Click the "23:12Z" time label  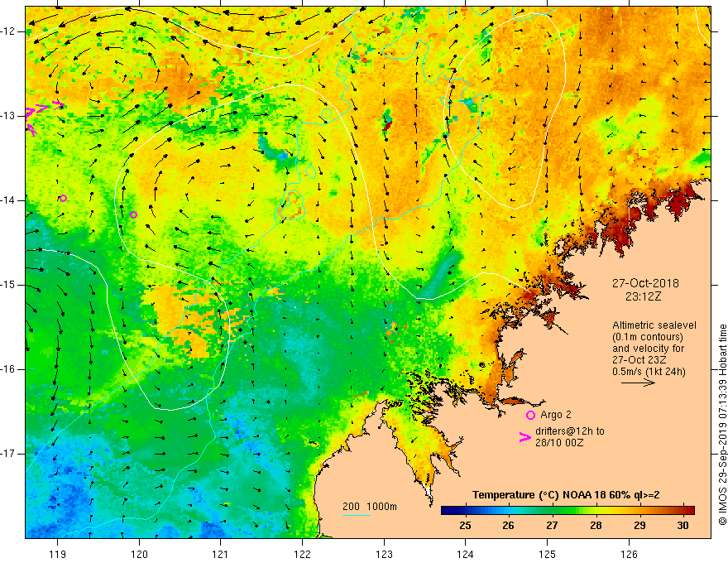click(643, 296)
